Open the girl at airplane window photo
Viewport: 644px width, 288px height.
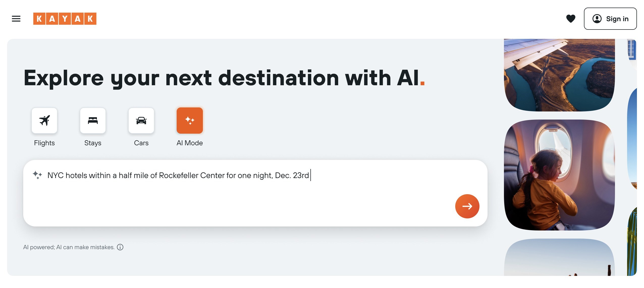pos(559,175)
